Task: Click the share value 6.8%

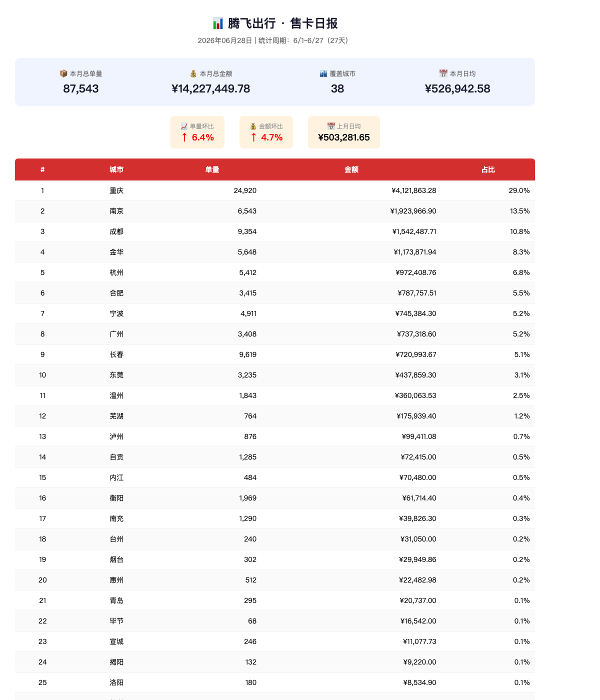Action: [x=521, y=272]
